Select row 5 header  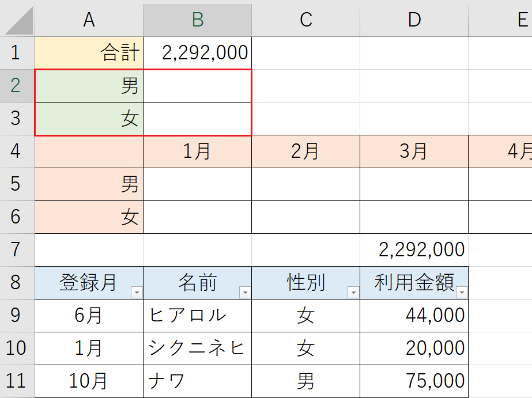click(x=17, y=184)
